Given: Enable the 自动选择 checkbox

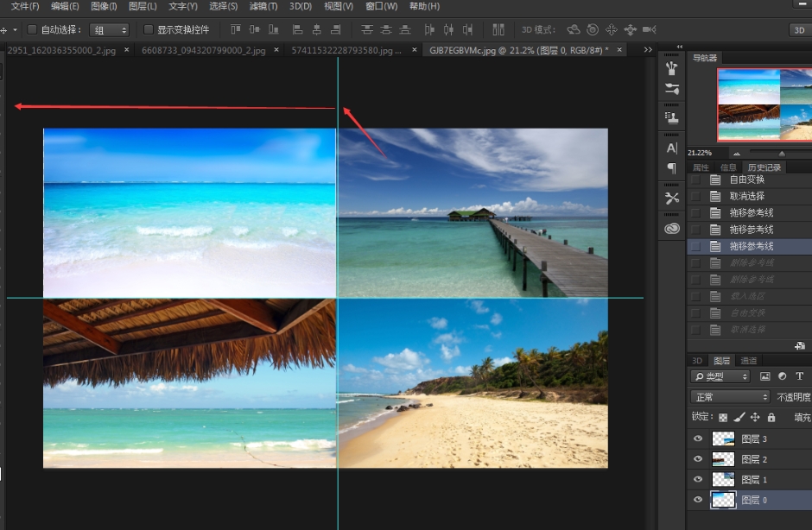Looking at the screenshot, I should click(32, 29).
